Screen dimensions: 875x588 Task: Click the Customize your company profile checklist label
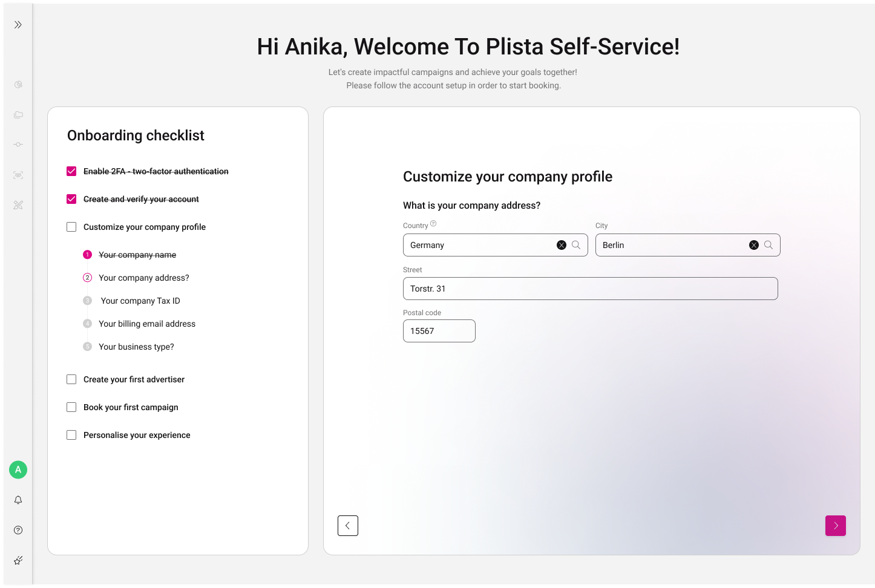pos(145,227)
